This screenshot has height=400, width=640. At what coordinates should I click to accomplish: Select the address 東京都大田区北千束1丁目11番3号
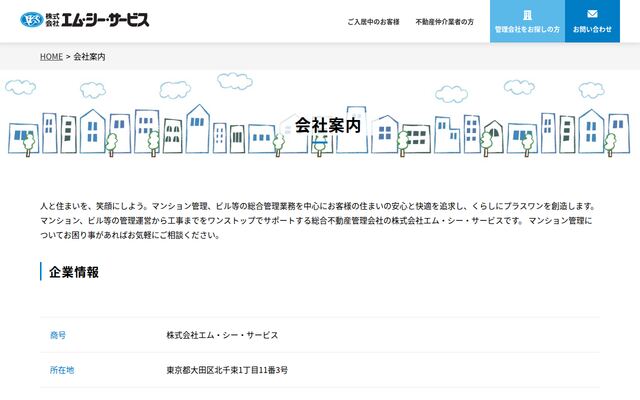tap(227, 370)
